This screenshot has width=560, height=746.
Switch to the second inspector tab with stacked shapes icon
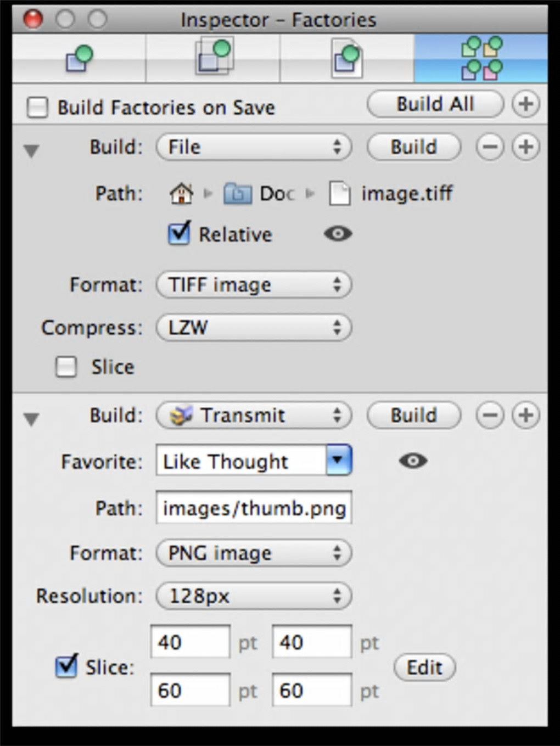[x=214, y=57]
